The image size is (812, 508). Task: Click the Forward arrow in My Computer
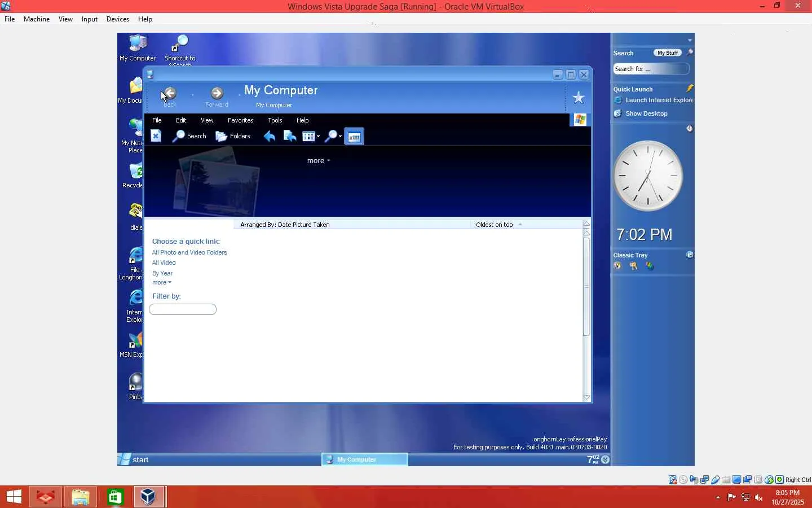tap(217, 93)
